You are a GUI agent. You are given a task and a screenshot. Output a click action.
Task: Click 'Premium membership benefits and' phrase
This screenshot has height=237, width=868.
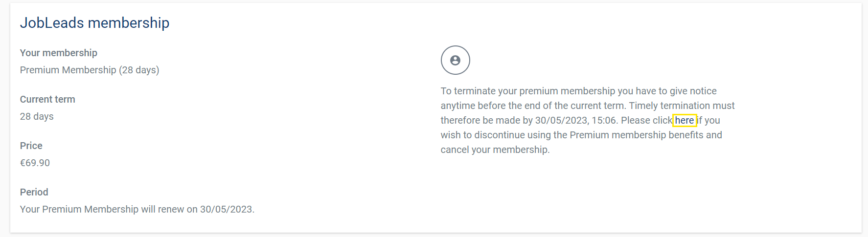click(646, 135)
